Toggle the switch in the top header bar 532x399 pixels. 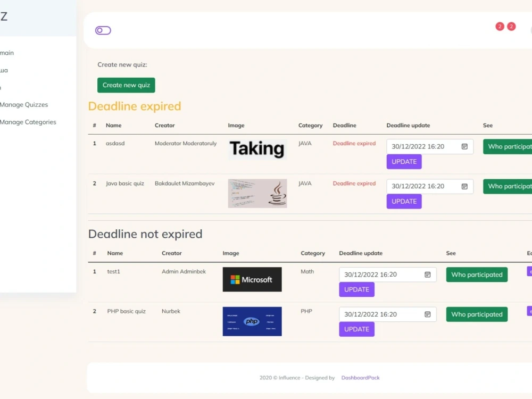103,30
